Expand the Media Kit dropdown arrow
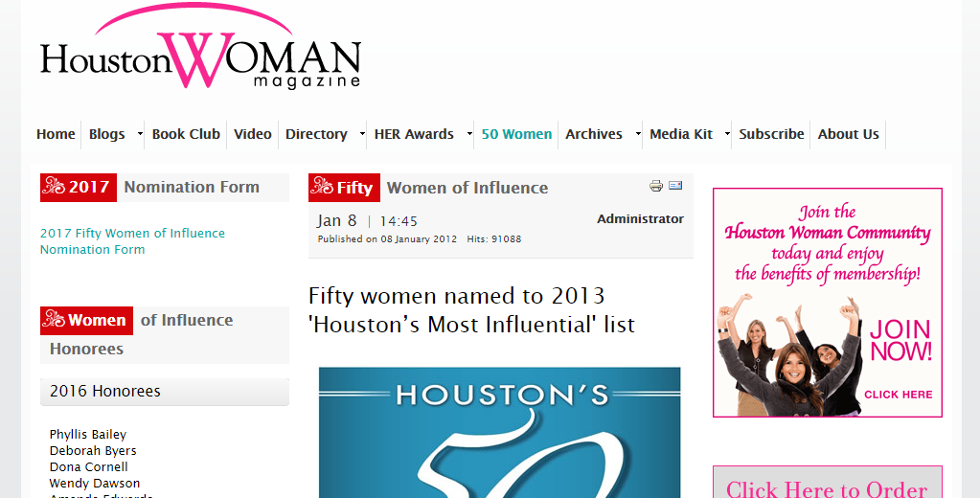 click(727, 134)
